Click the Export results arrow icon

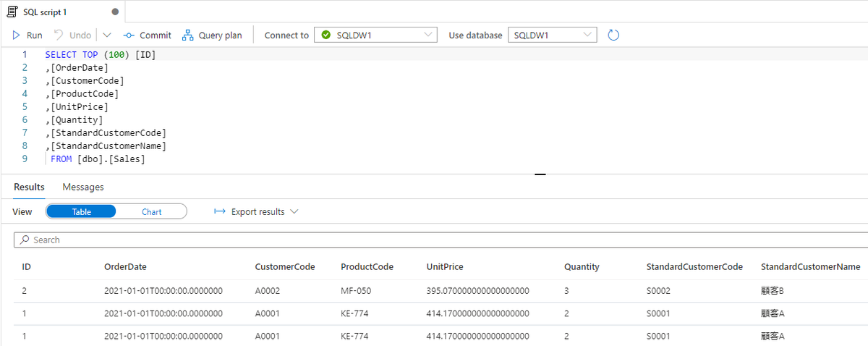(x=221, y=211)
